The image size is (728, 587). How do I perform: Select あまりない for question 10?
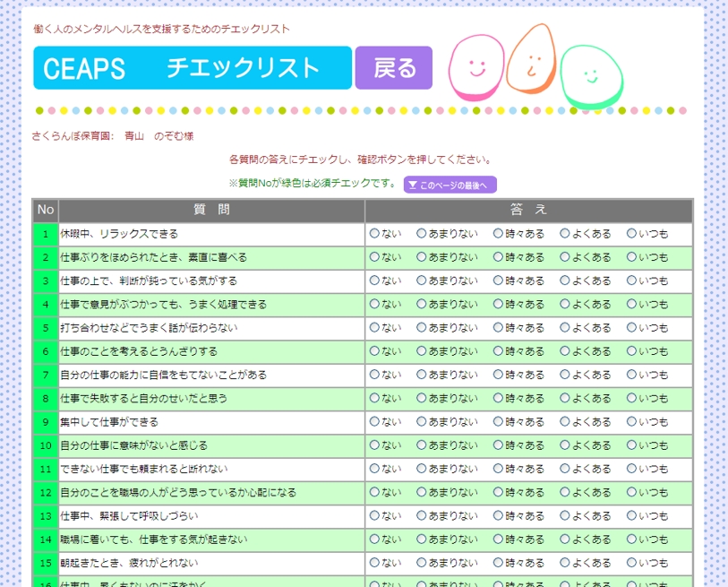(422, 445)
